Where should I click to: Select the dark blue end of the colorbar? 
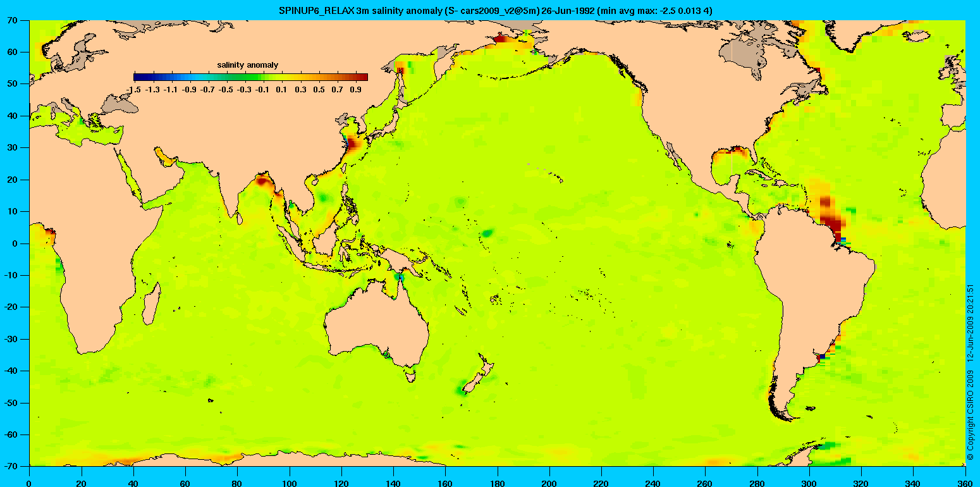click(140, 77)
